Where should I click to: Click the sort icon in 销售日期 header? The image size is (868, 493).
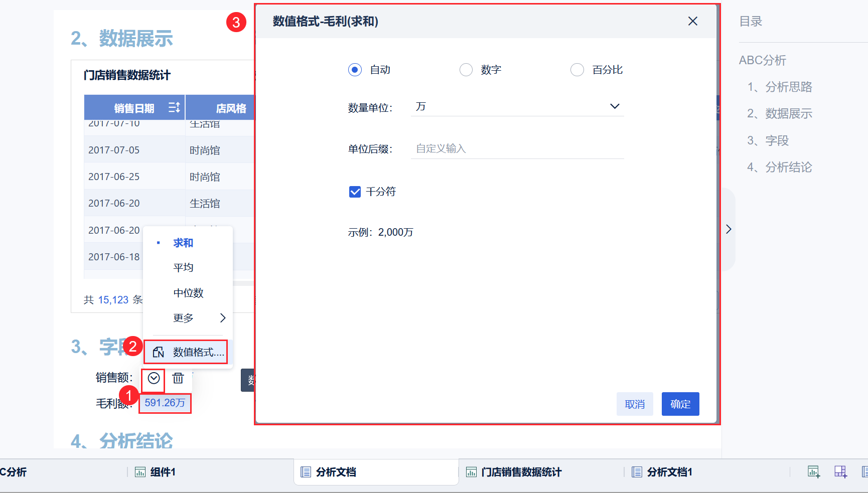(x=174, y=107)
